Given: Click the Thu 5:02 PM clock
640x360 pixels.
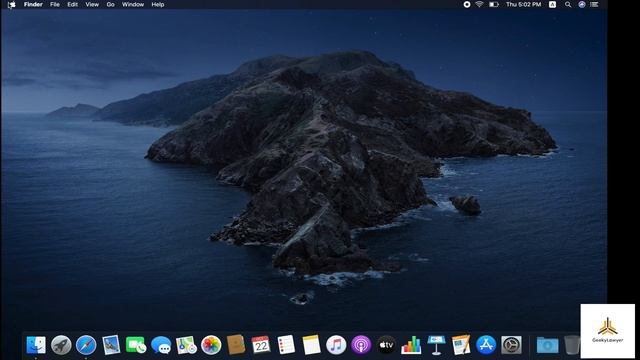Looking at the screenshot, I should [x=524, y=4].
